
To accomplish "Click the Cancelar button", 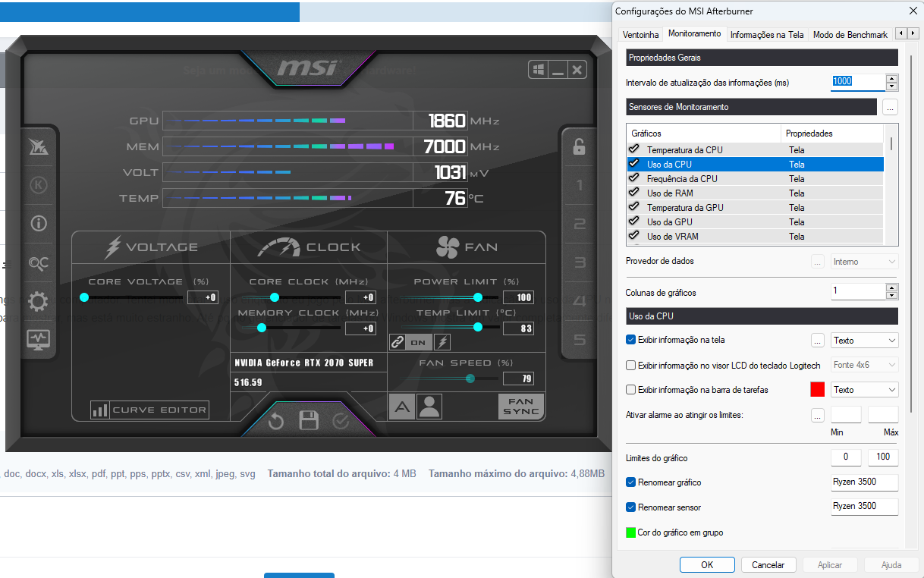I will pos(768,565).
